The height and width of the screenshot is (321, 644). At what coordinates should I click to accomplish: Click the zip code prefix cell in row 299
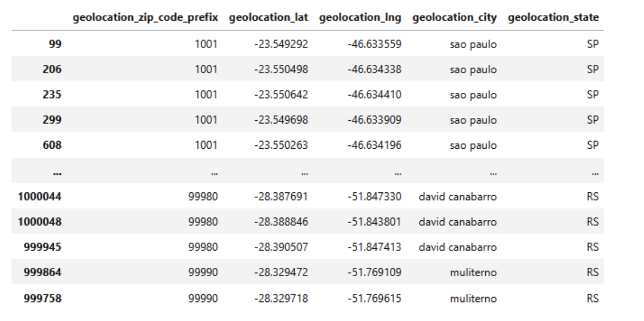pos(206,120)
